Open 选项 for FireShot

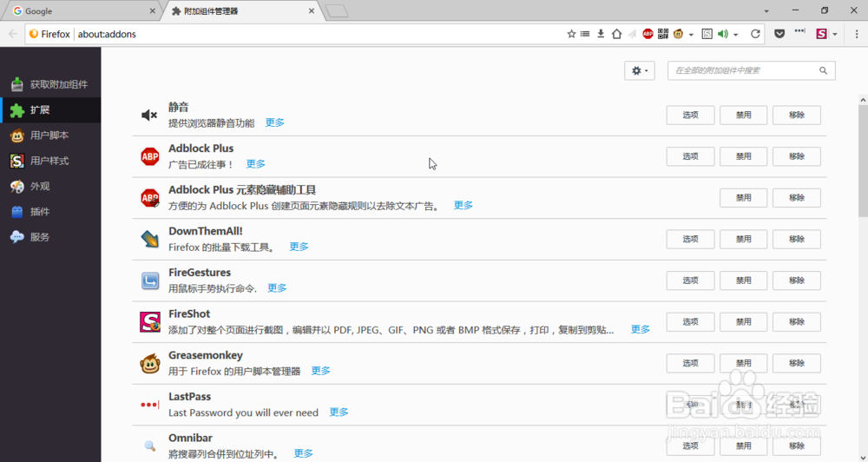tap(690, 322)
